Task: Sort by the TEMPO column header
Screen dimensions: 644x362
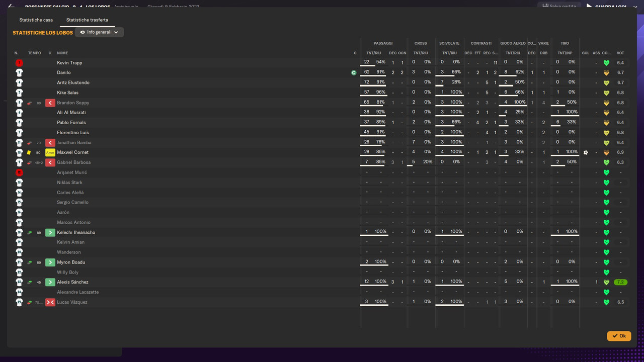Action: 35,53
